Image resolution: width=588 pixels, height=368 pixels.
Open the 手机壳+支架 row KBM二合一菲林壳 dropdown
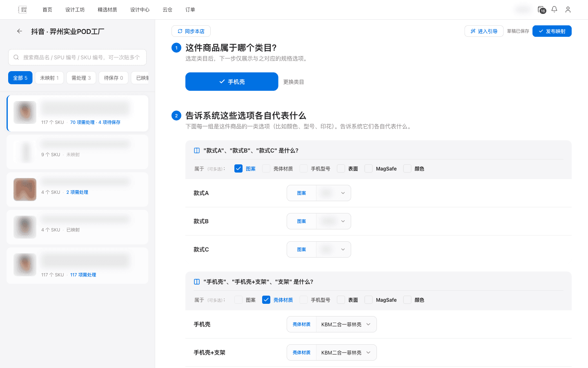coord(346,352)
